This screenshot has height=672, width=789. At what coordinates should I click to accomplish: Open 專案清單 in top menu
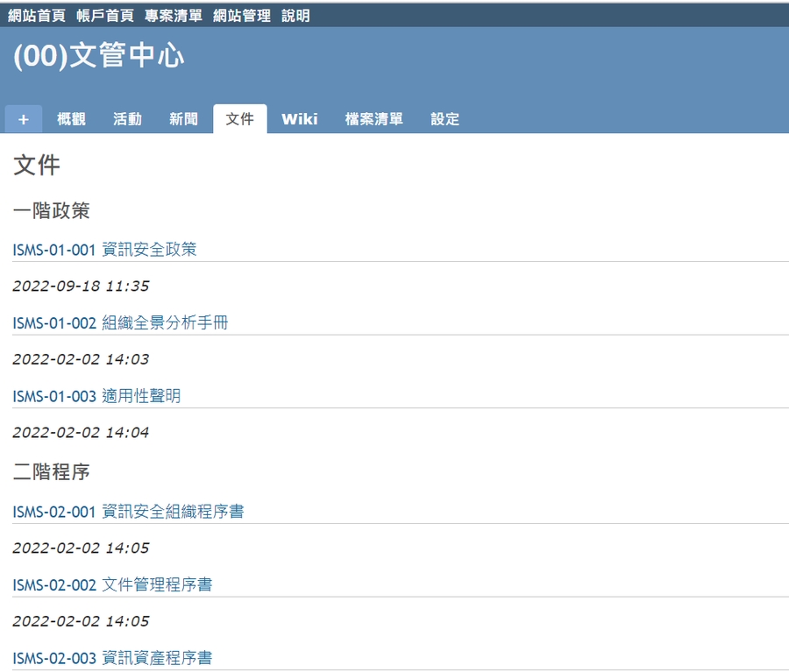[x=174, y=16]
